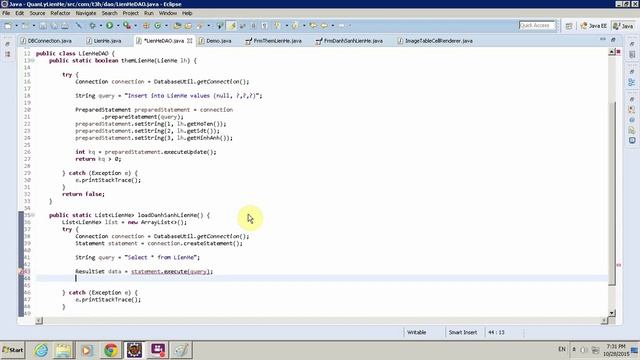Viewport: 640px width, 360px height.
Task: Click the Run External Tools icon
Action: pos(127,26)
